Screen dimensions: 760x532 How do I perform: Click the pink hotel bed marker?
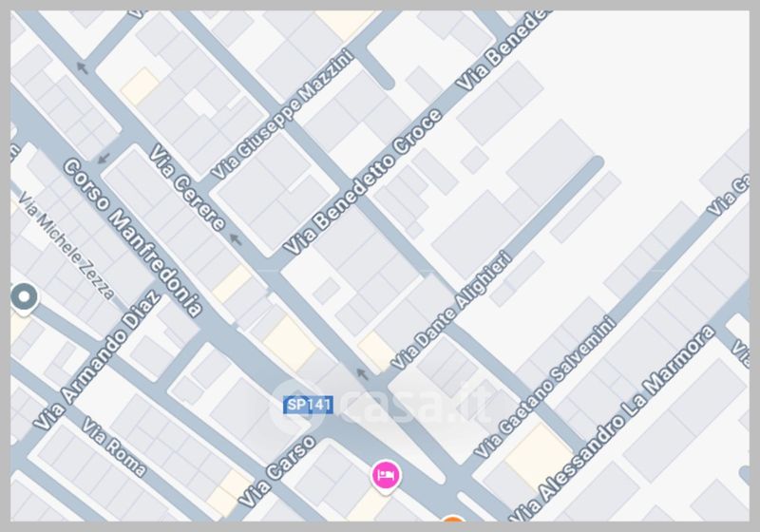click(x=386, y=476)
